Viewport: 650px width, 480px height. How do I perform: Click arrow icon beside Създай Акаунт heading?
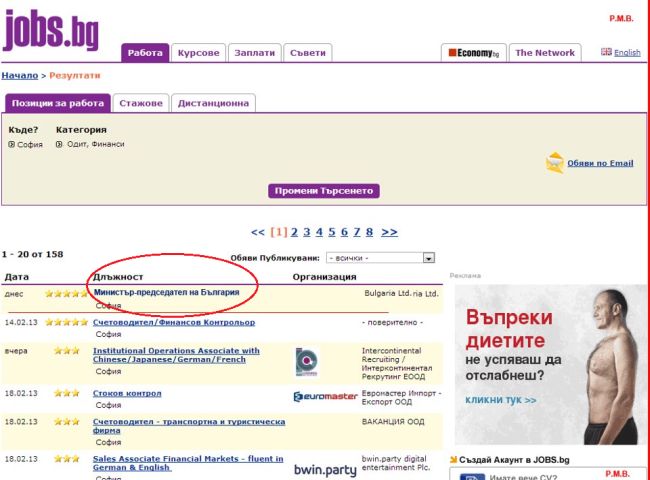coord(454,460)
